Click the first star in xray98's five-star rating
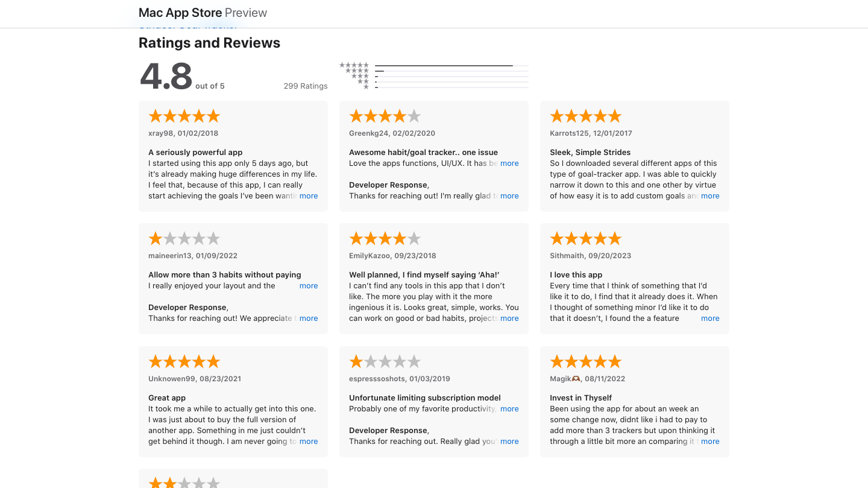This screenshot has width=868, height=488. coord(155,115)
